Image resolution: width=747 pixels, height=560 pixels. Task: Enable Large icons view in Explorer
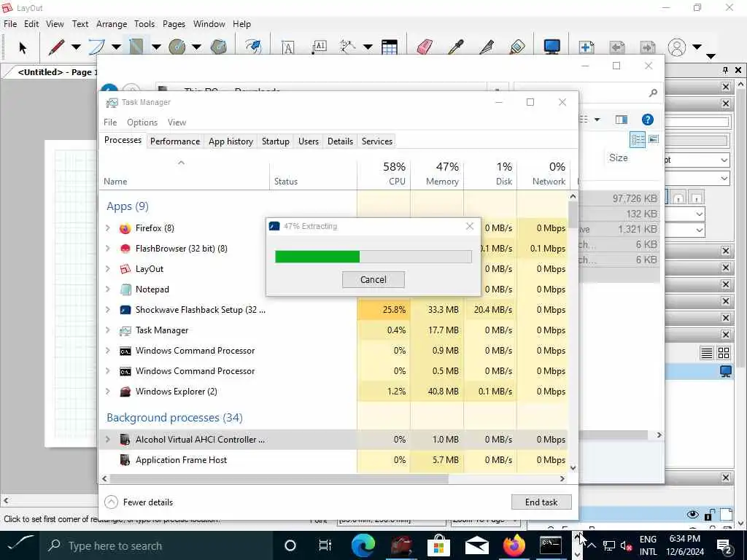pos(654,139)
